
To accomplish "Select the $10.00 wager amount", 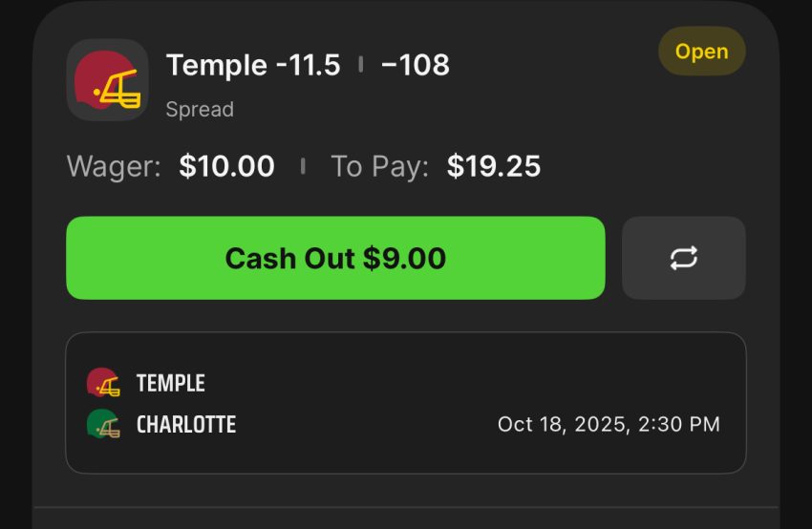I will pos(226,167).
